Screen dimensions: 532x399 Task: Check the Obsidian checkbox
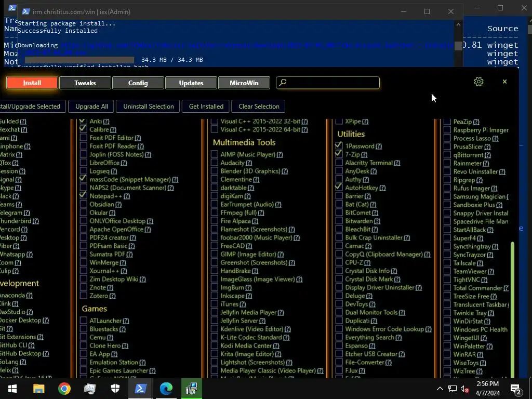[83, 204]
